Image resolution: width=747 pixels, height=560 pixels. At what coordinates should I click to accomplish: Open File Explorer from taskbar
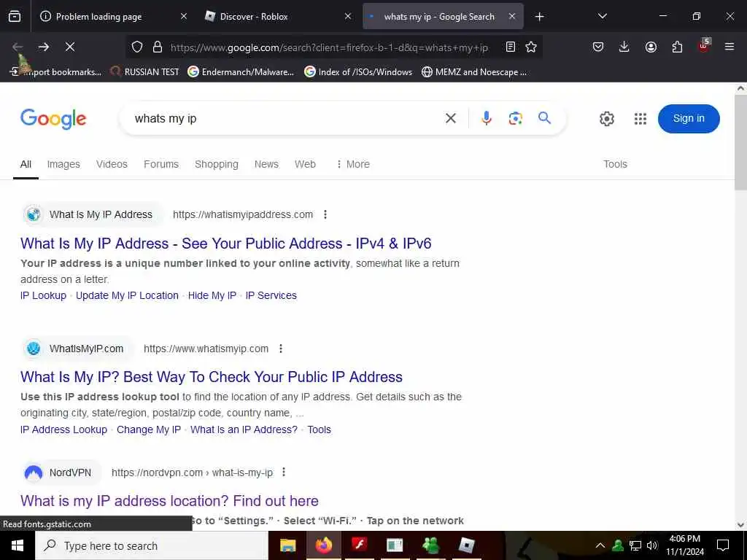click(287, 545)
